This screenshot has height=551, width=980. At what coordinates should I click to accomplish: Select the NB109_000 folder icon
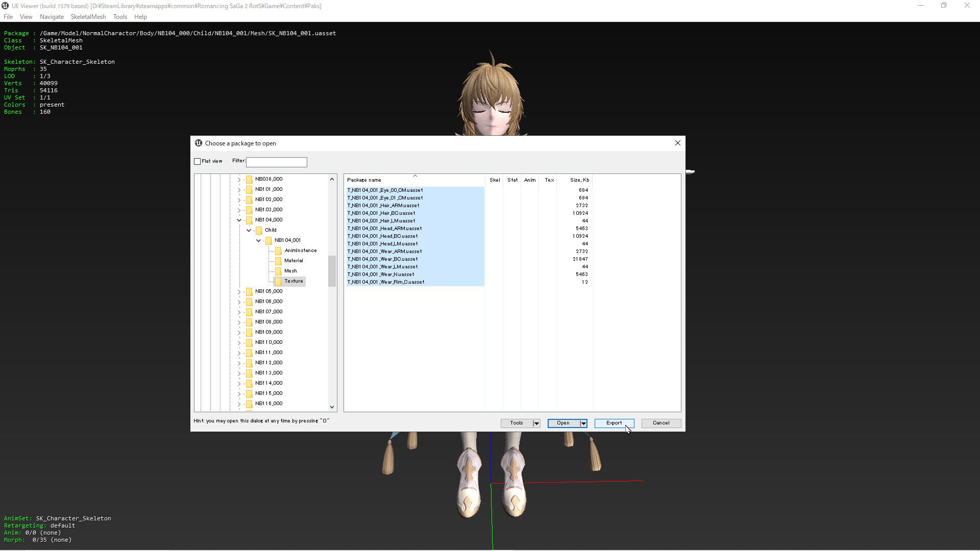249,332
